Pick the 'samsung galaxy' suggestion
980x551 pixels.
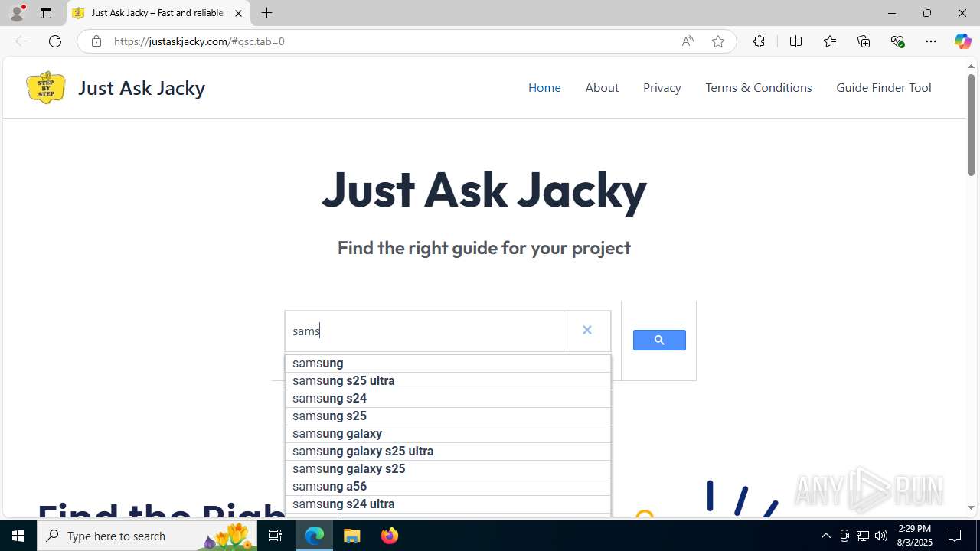448,433
